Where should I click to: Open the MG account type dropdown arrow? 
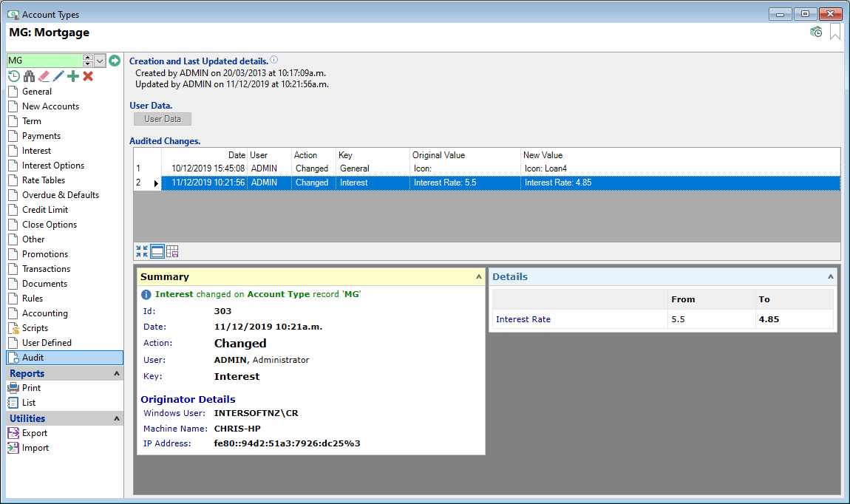point(100,60)
